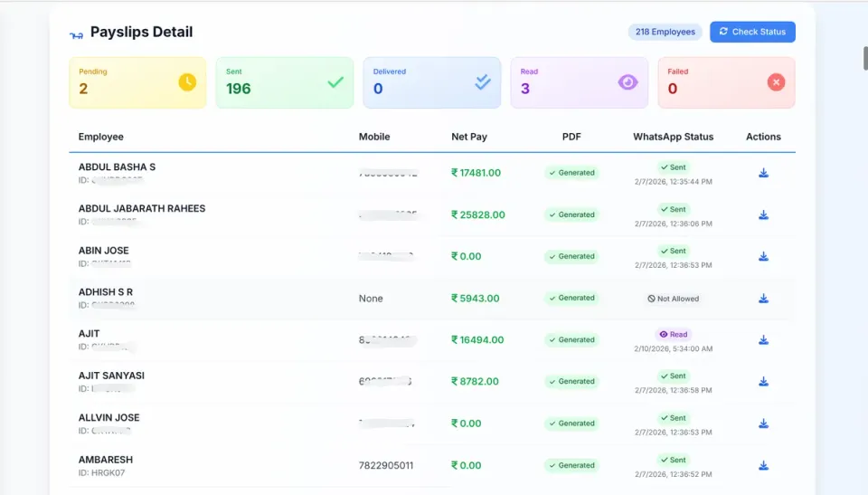Click the None mobile value for ADHISH
The image size is (868, 495).
pyautogui.click(x=371, y=299)
